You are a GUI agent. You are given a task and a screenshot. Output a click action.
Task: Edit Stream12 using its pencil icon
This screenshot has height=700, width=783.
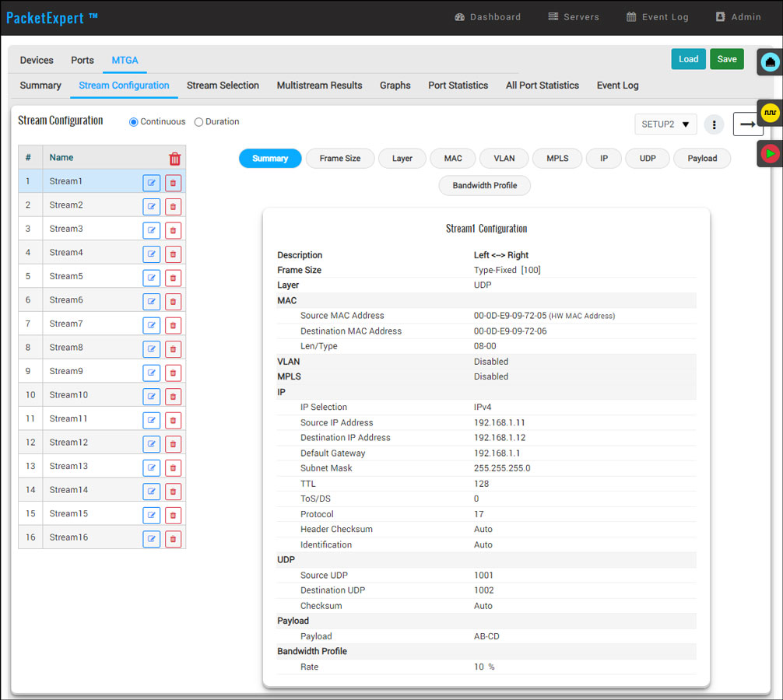point(151,443)
